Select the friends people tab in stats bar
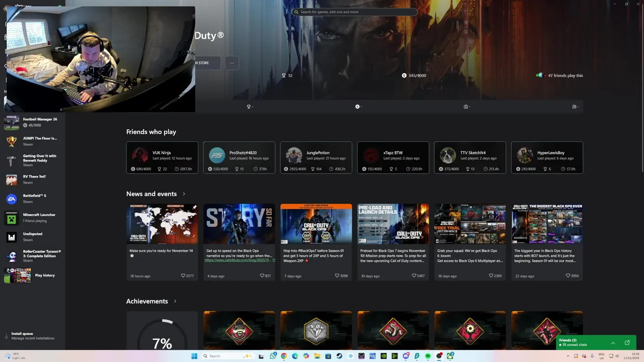 click(575, 107)
